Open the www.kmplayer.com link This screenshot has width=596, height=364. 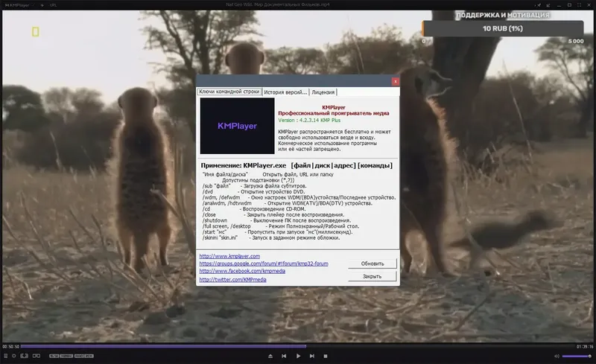[x=229, y=256]
